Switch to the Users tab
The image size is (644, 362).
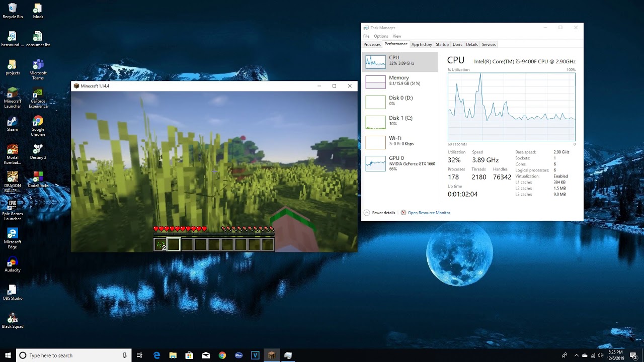[457, 44]
